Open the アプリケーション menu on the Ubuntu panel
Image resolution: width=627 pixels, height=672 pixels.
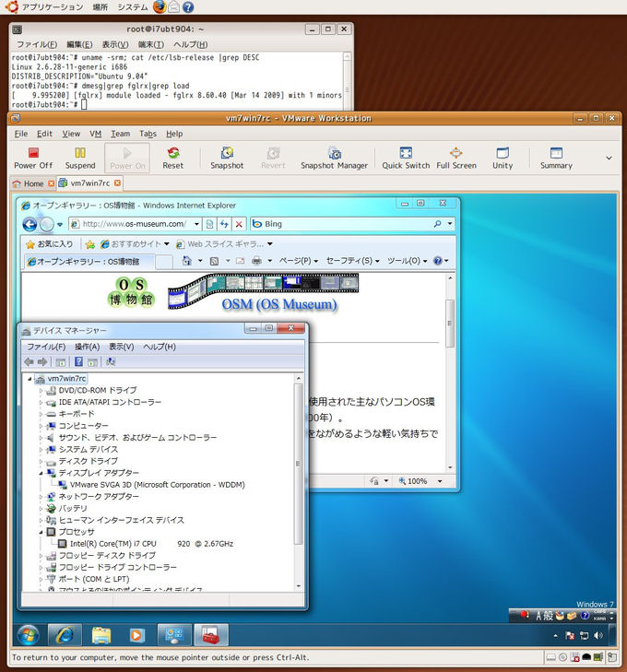(53, 6)
